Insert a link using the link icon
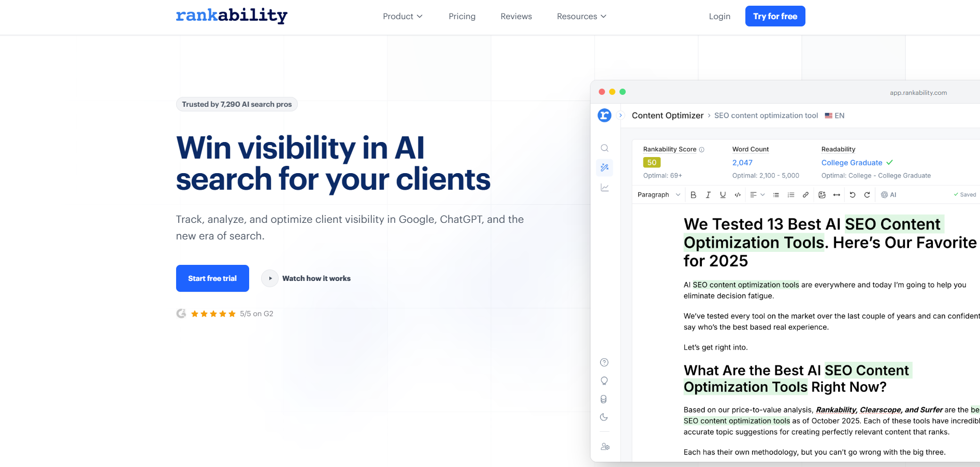This screenshot has width=980, height=467. click(805, 195)
